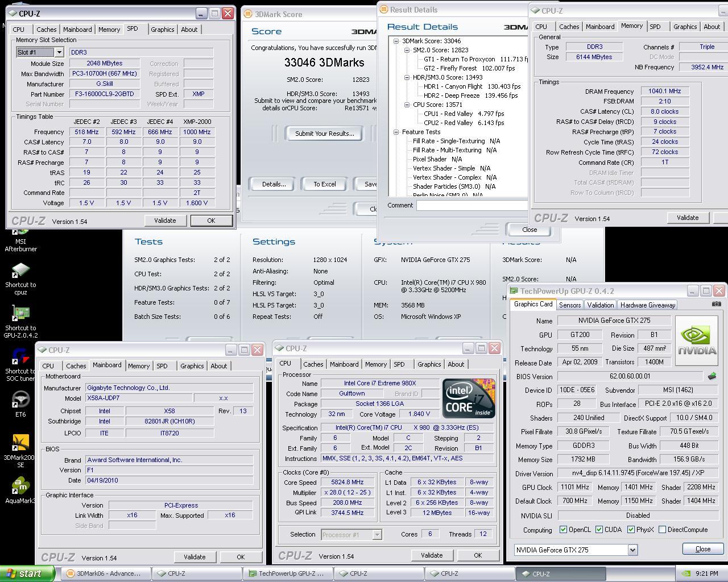Viewport: 728px width, 582px height.
Task: Click OK in the CPU tab CPU-Z window
Action: point(478,555)
